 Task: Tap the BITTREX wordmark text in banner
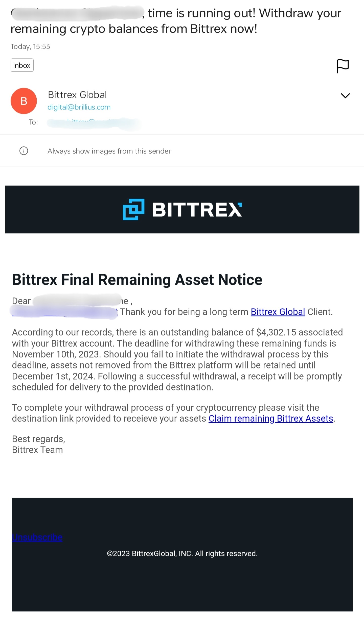point(197,210)
